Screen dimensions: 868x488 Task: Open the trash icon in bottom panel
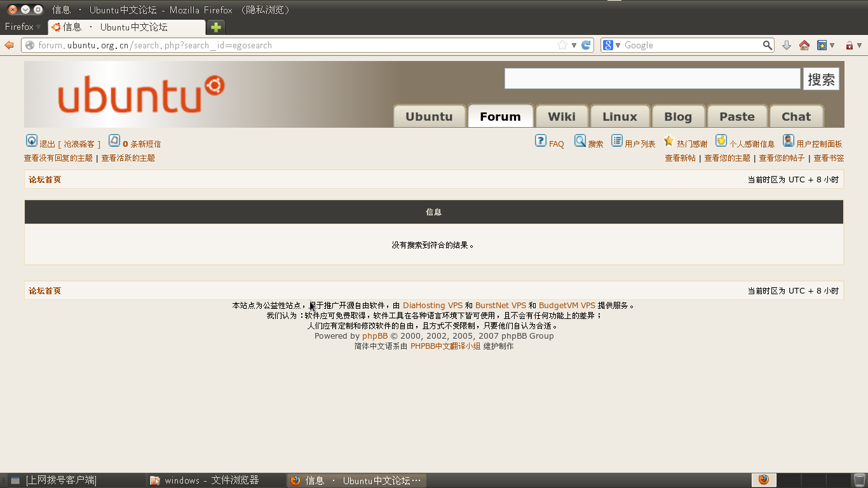(x=859, y=480)
